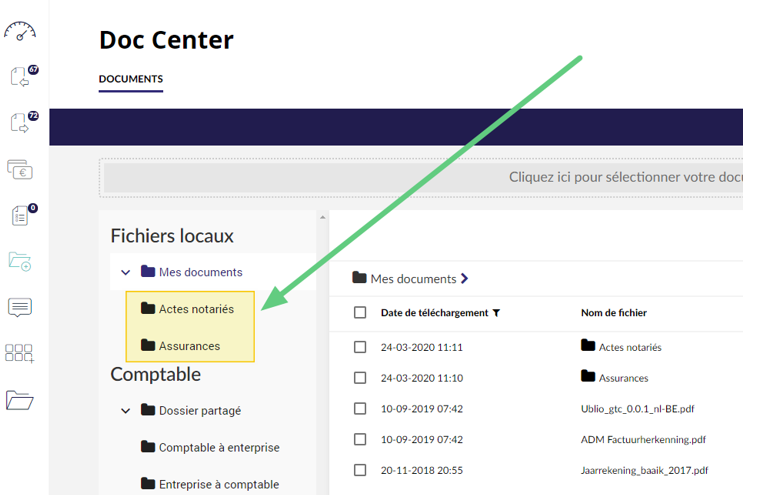This screenshot has width=781, height=495.
Task: Click folder icon beside Assurances in table
Action: [588, 376]
